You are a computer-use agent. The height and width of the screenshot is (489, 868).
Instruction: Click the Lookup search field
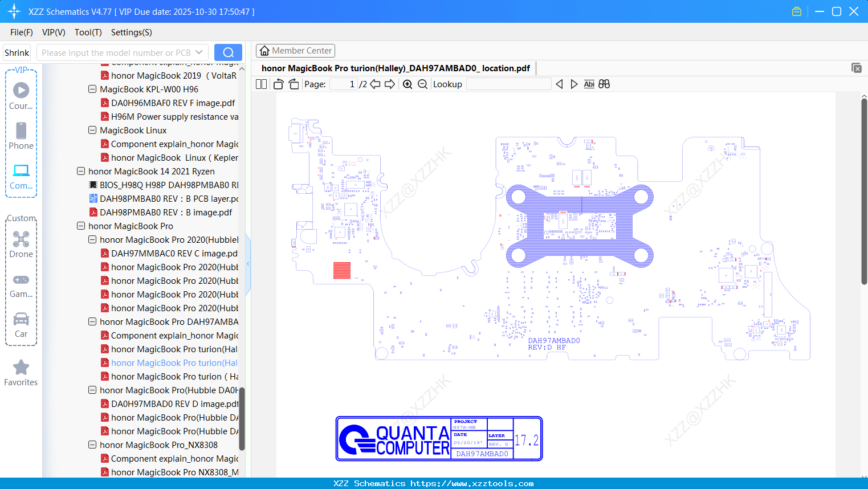(x=509, y=84)
